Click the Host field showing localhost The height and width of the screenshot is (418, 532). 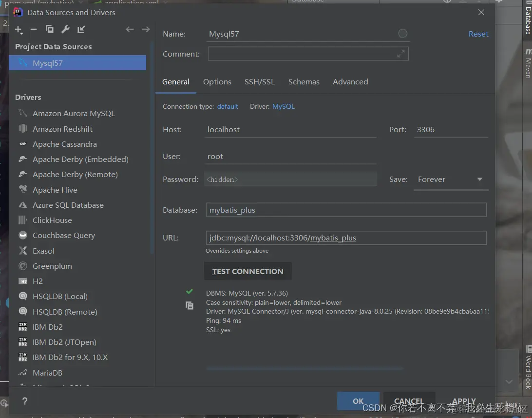290,129
